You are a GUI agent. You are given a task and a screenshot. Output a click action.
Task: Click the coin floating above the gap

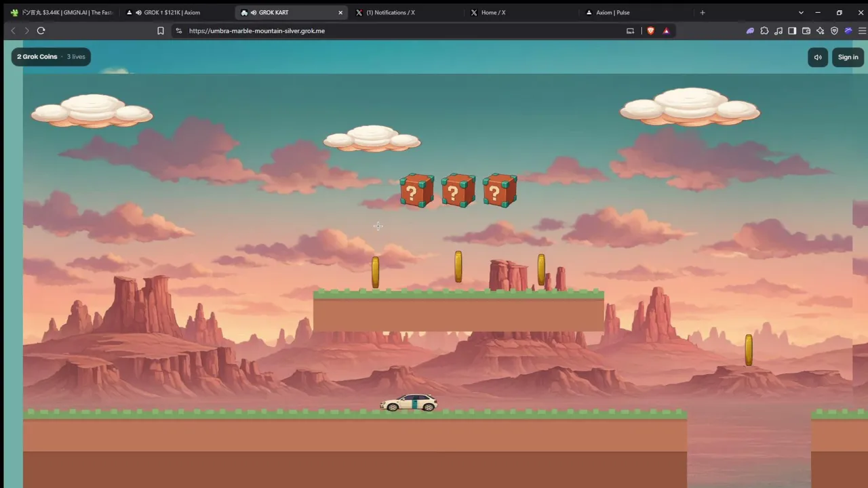(749, 350)
